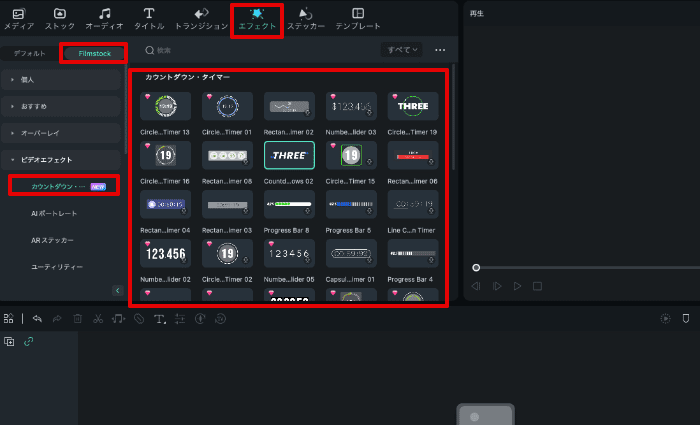Image resolution: width=700 pixels, height=425 pixels.
Task: Select Circle Timer 01 effect thumbnail
Action: (x=227, y=106)
